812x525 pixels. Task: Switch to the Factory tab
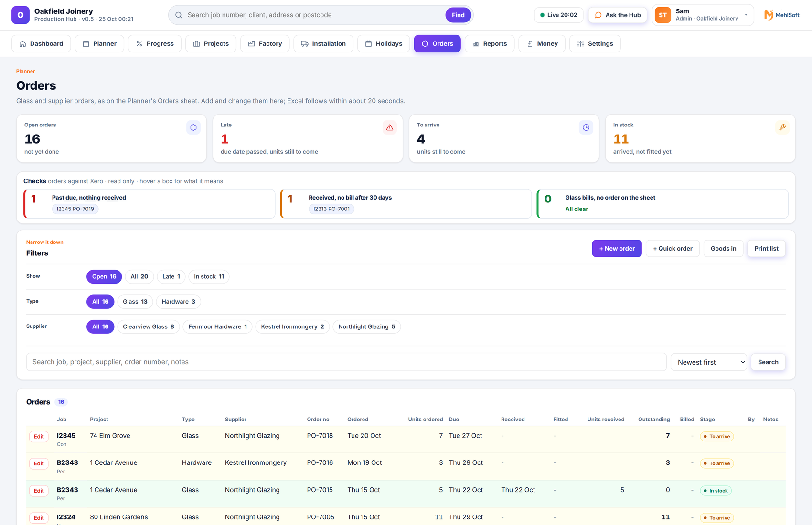[x=265, y=43]
